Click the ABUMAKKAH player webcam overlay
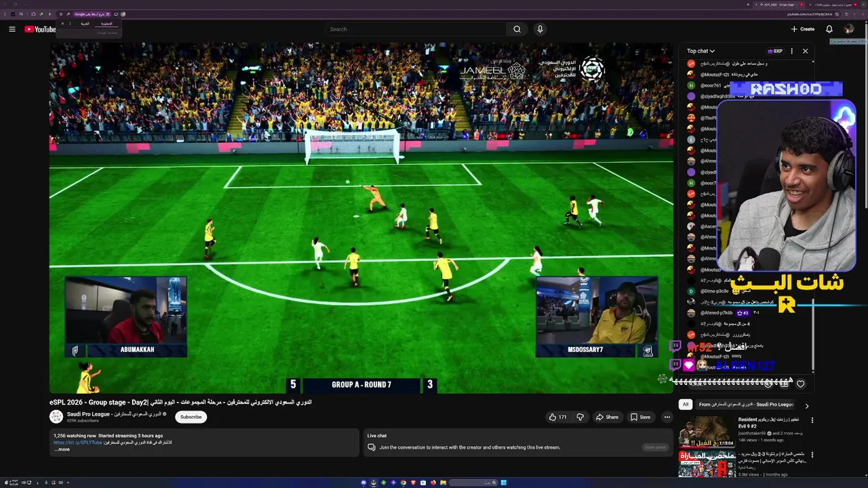Screen dimensions: 868x488 (x=125, y=317)
